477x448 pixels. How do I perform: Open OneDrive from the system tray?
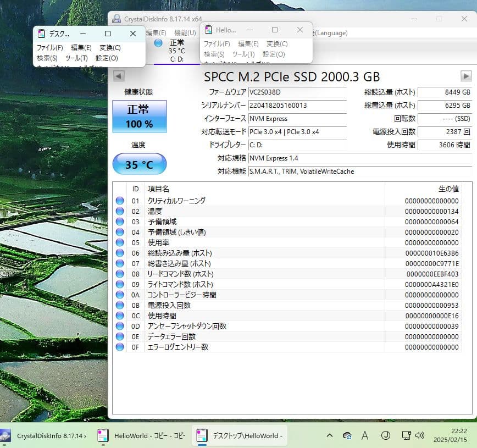pos(346,435)
